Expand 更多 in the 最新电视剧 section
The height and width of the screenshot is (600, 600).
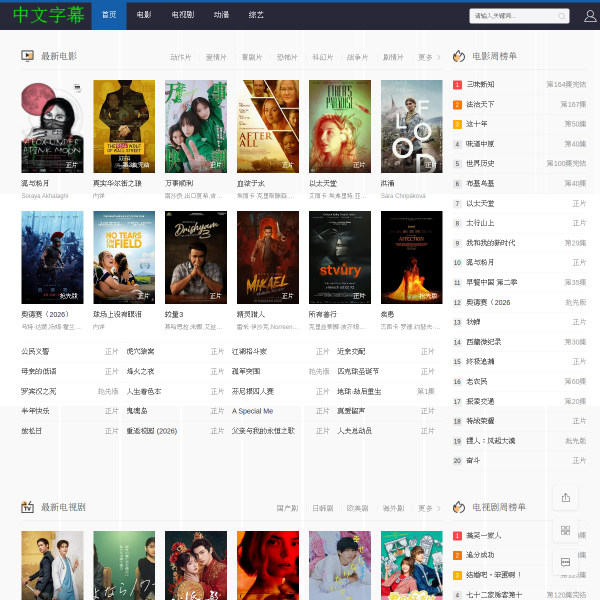429,508
